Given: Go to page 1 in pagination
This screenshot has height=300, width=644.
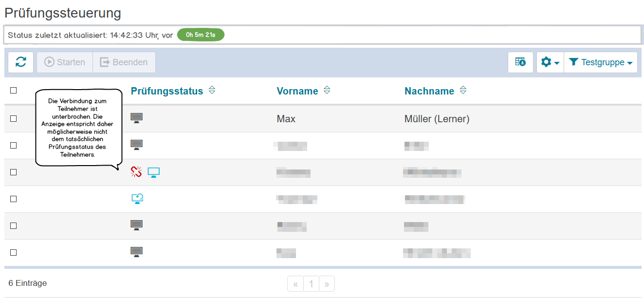Looking at the screenshot, I should tap(311, 284).
